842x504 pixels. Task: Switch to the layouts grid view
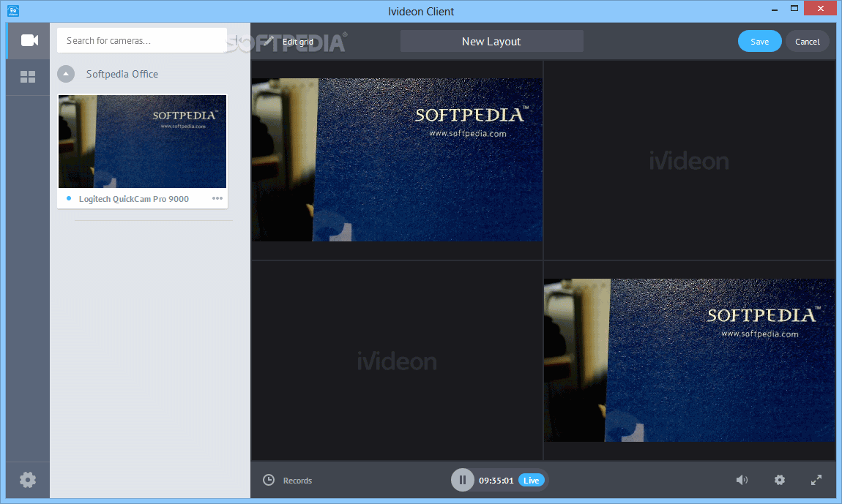tap(28, 78)
